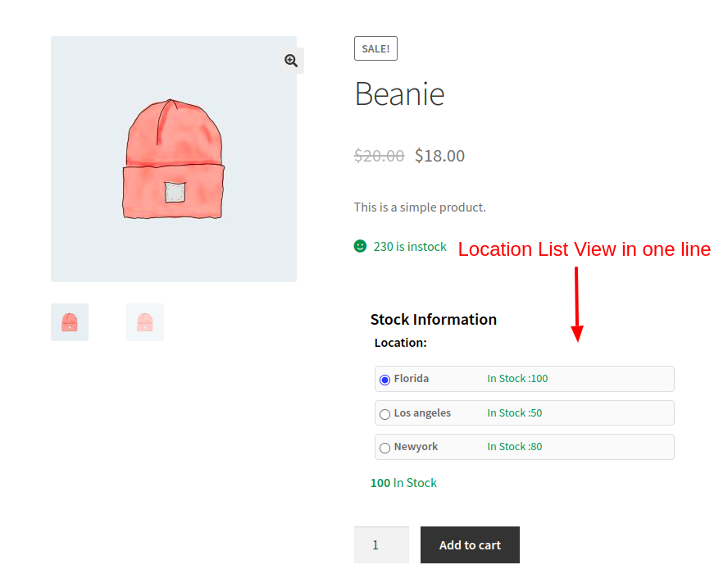The image size is (728, 574).
Task: Click the green smiley stock status icon
Action: (361, 246)
